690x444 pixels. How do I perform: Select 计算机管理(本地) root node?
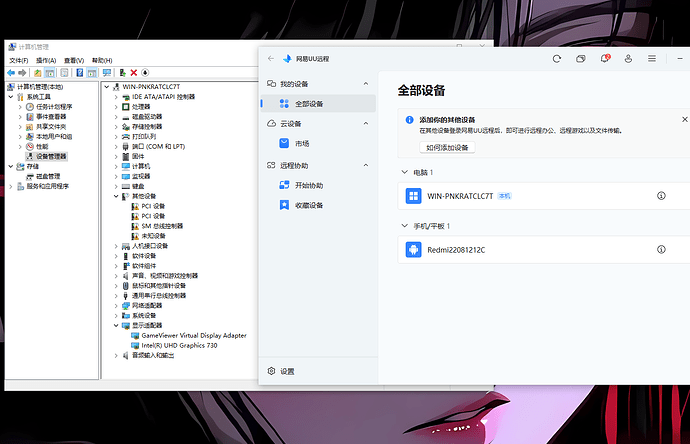click(36, 87)
